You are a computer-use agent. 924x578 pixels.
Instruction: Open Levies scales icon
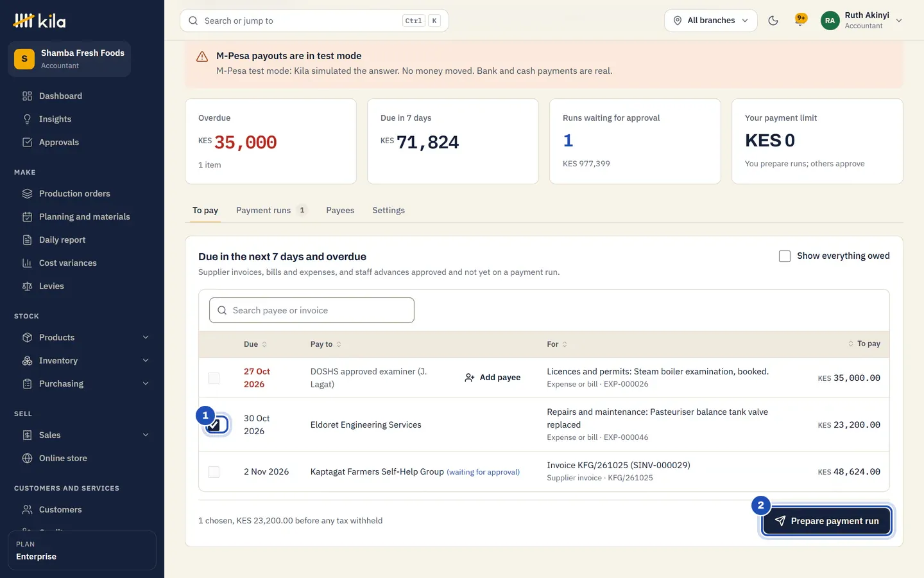click(x=27, y=286)
